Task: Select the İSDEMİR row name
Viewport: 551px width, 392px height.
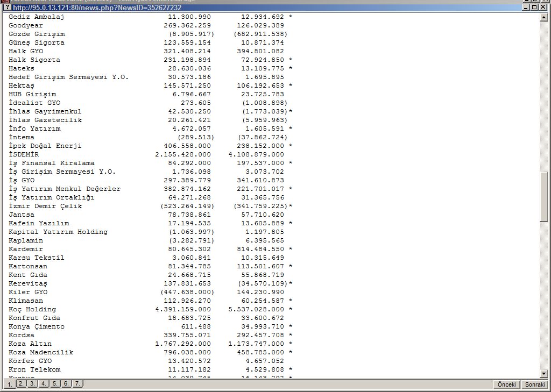Action: pyautogui.click(x=24, y=154)
